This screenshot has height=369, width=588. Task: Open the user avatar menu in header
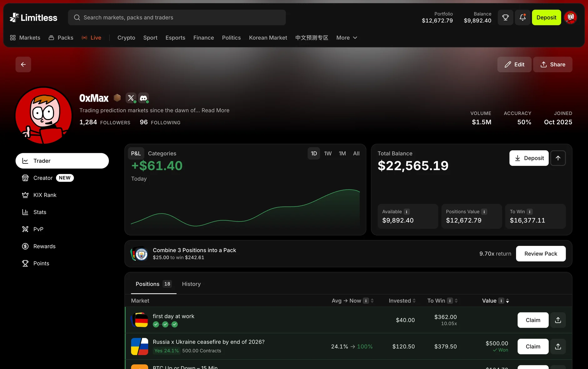coord(570,17)
